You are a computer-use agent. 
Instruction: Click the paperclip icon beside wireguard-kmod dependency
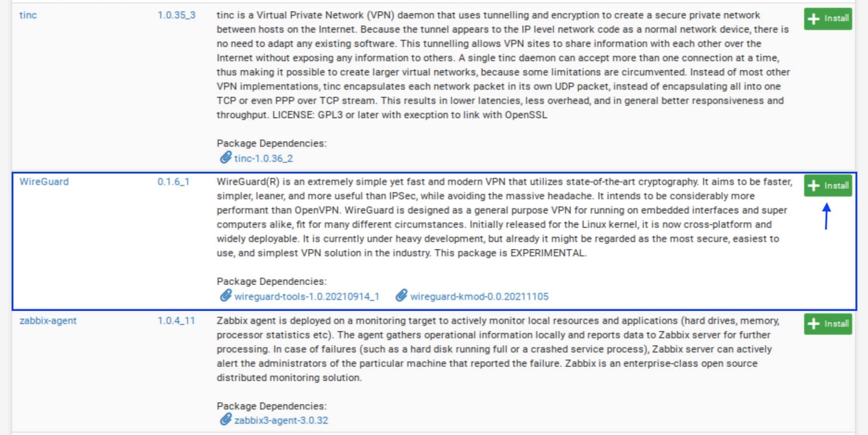pos(401,296)
